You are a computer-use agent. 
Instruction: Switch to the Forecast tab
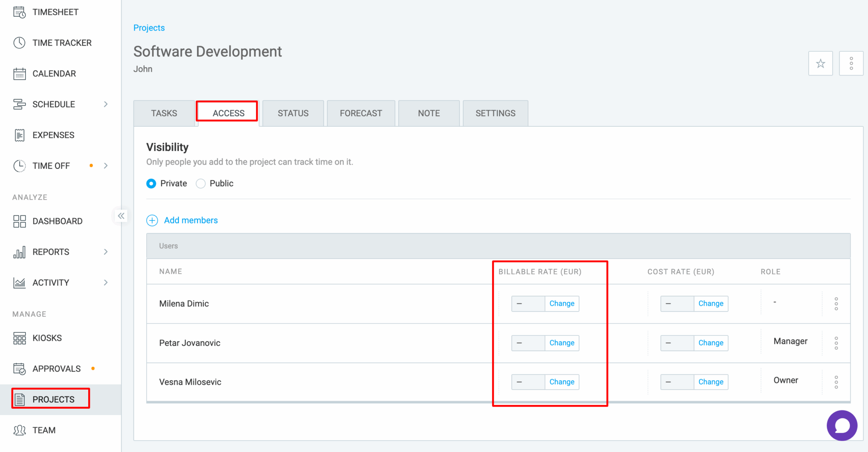pos(361,113)
